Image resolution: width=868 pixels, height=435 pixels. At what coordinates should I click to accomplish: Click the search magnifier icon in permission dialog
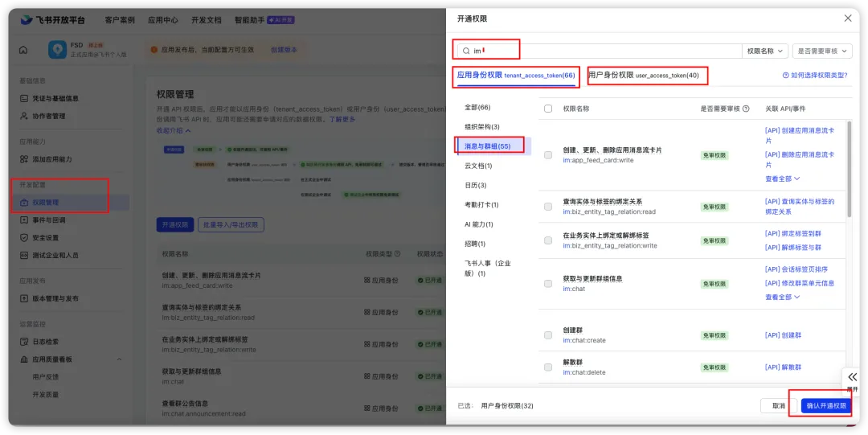pos(466,51)
